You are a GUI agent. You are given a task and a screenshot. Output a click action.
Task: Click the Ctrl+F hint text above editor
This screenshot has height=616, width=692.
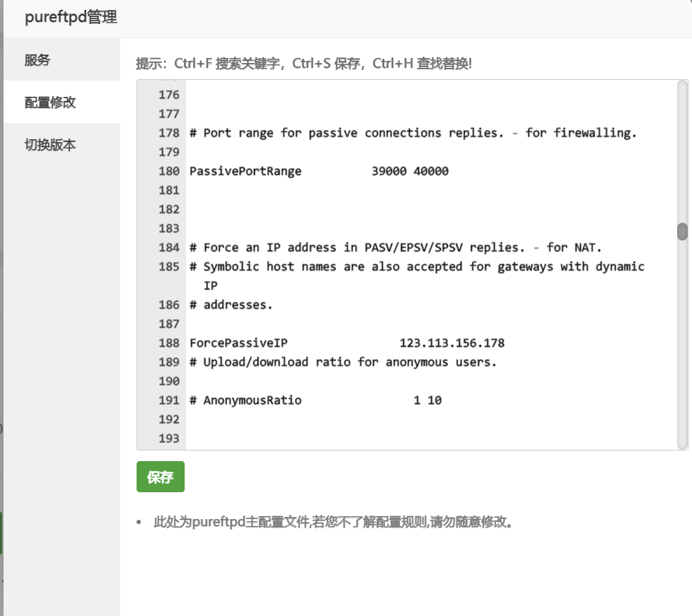click(304, 64)
